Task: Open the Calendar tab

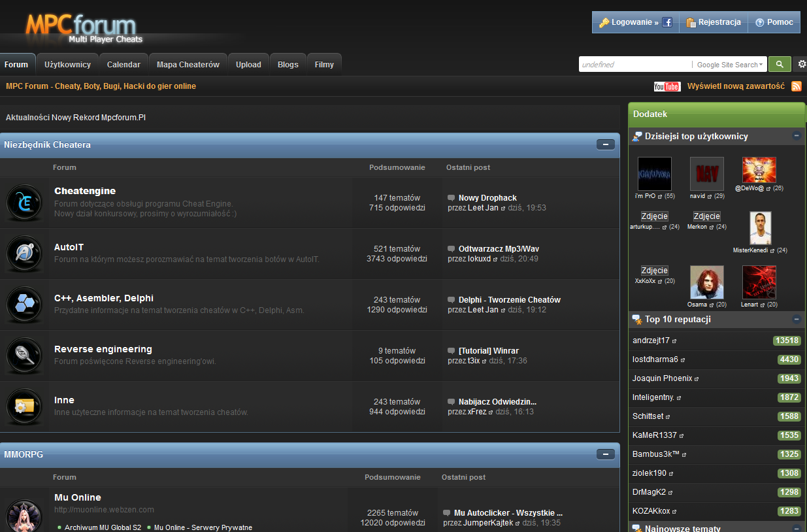Action: (124, 65)
